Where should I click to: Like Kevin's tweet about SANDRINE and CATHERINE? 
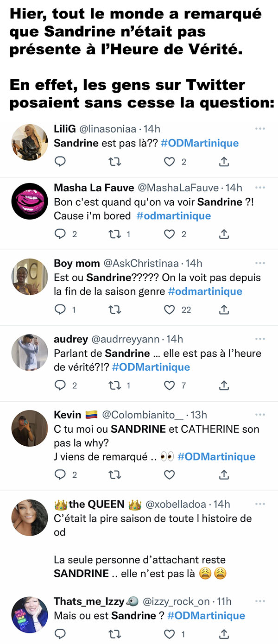pos(170,474)
